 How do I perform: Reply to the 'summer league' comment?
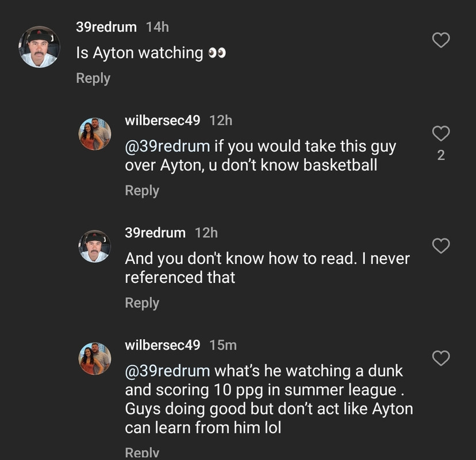pyautogui.click(x=142, y=453)
